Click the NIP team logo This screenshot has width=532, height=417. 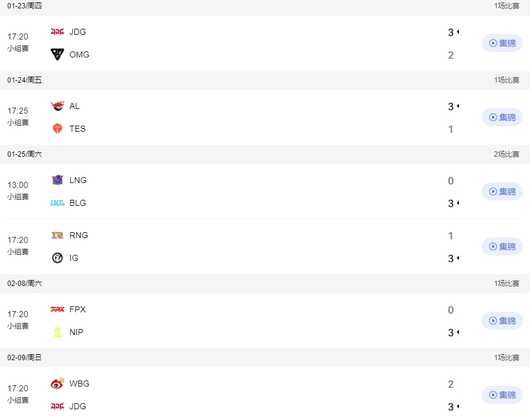pyautogui.click(x=57, y=332)
